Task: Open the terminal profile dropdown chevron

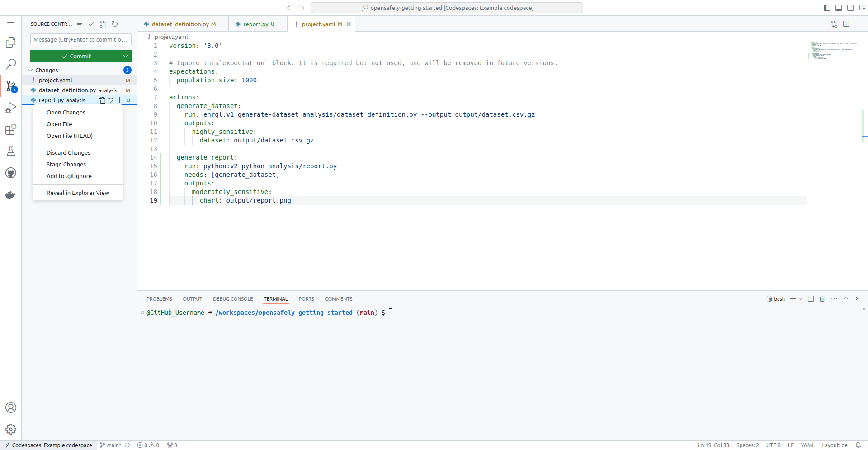Action: click(801, 298)
